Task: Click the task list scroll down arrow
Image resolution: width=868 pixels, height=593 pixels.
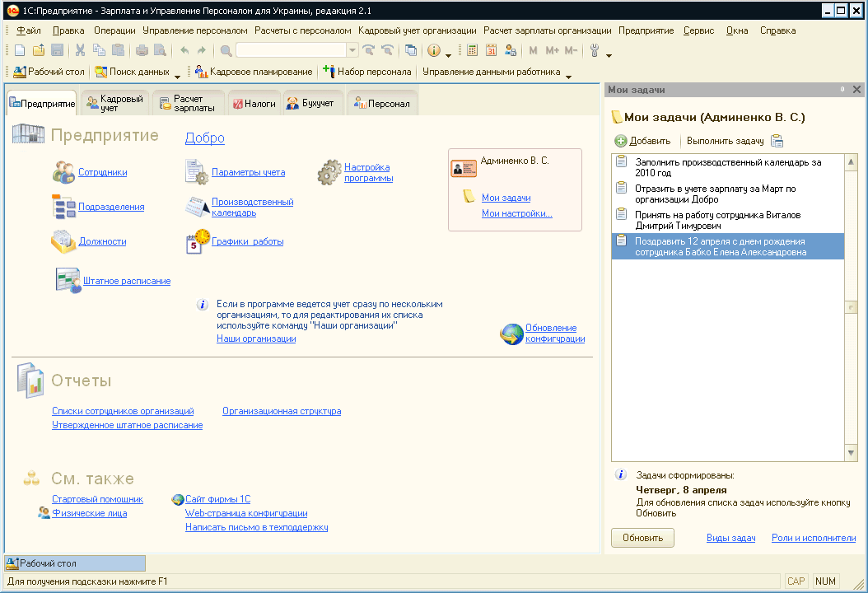Action: coord(852,454)
